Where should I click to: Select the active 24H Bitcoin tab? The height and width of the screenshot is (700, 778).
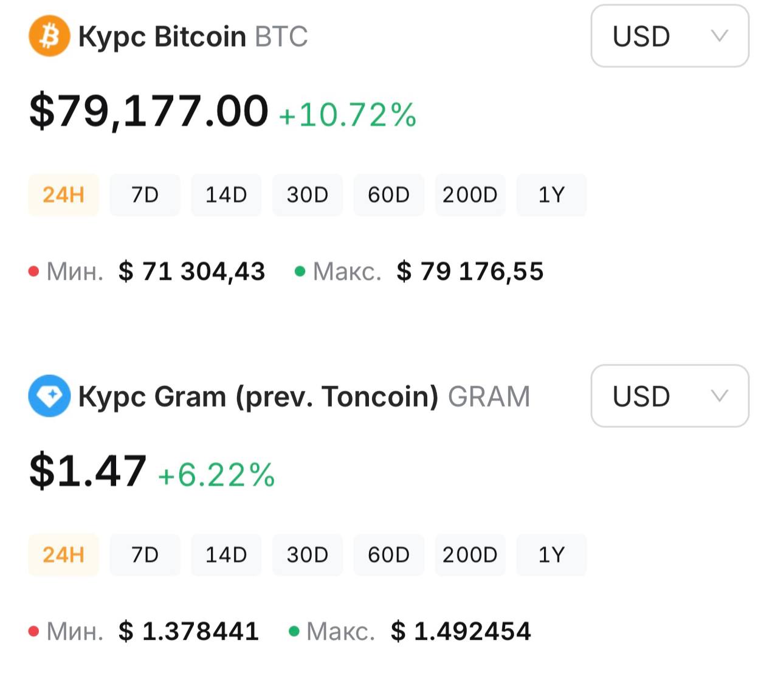point(63,195)
